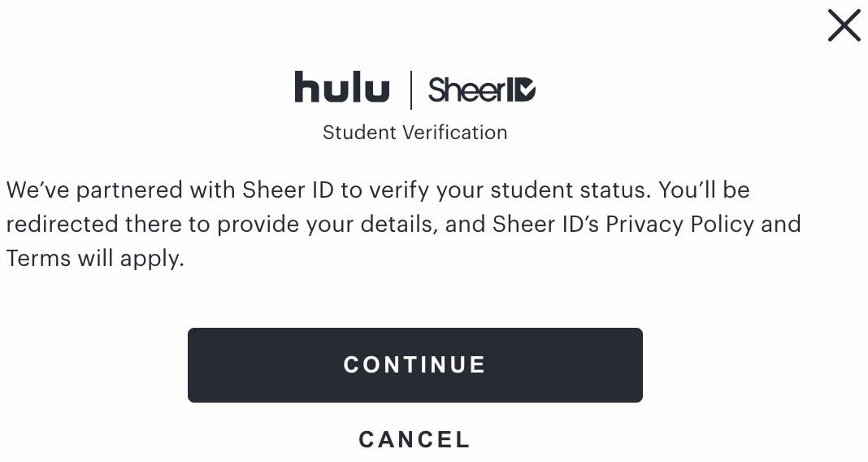Click the words "You'll be" in the message
The image size is (868, 462).
[704, 190]
